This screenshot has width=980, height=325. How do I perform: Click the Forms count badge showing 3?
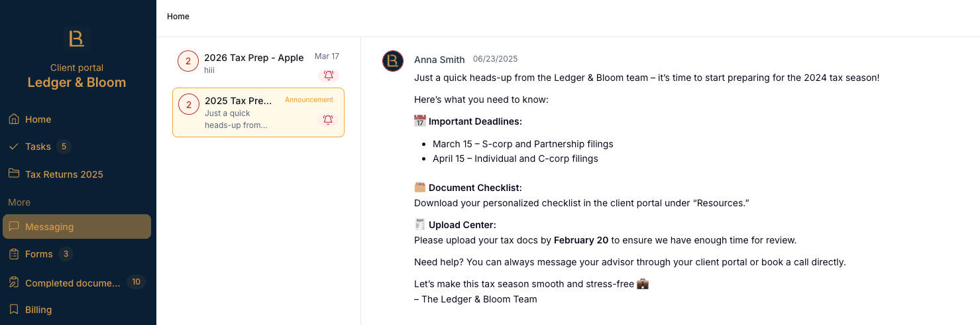tap(66, 254)
